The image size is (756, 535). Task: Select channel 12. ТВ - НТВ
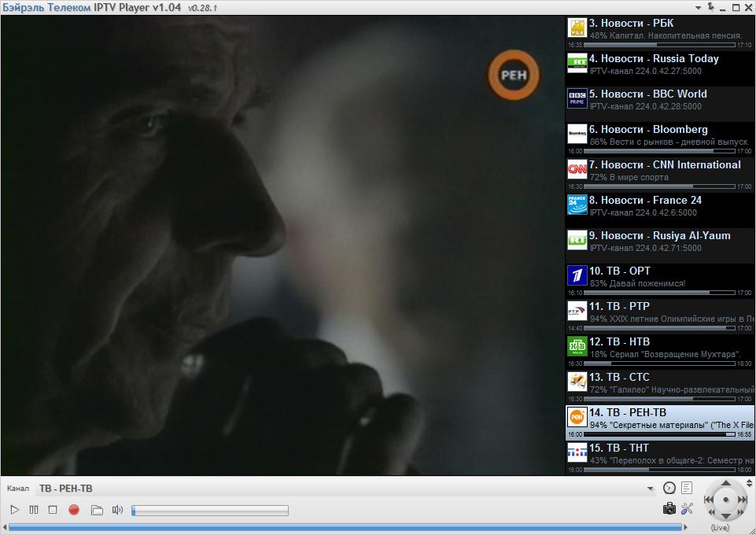[x=660, y=352]
